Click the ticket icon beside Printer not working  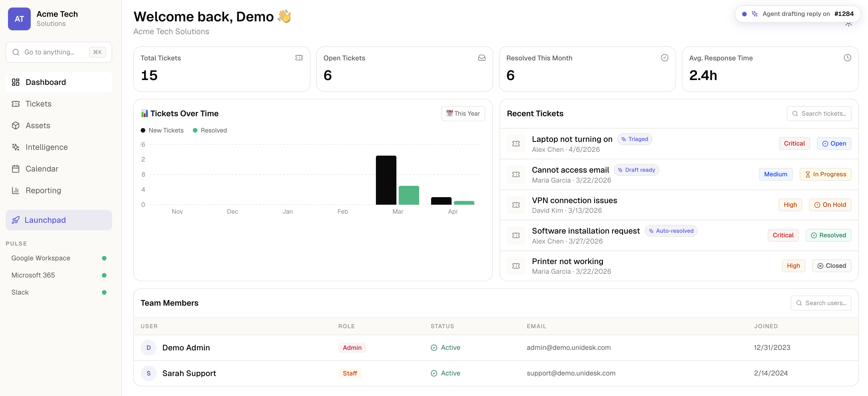[516, 266]
